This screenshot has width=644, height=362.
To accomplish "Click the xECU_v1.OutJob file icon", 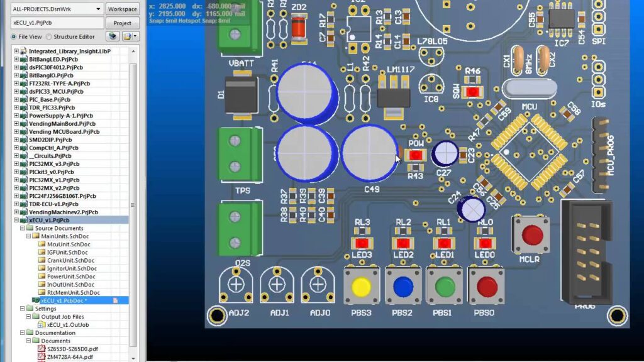I will tap(42, 325).
